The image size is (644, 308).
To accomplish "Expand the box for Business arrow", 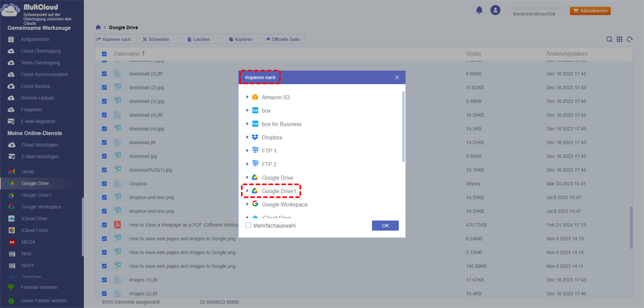I will pyautogui.click(x=247, y=124).
